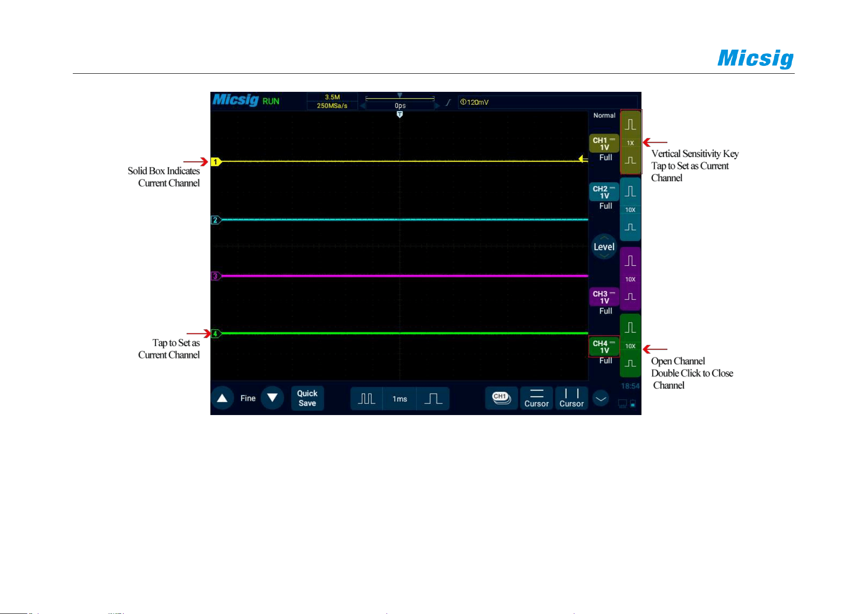Select the CH1 1X probe ratio label
Screen dimensions: 868x614
[x=631, y=143]
